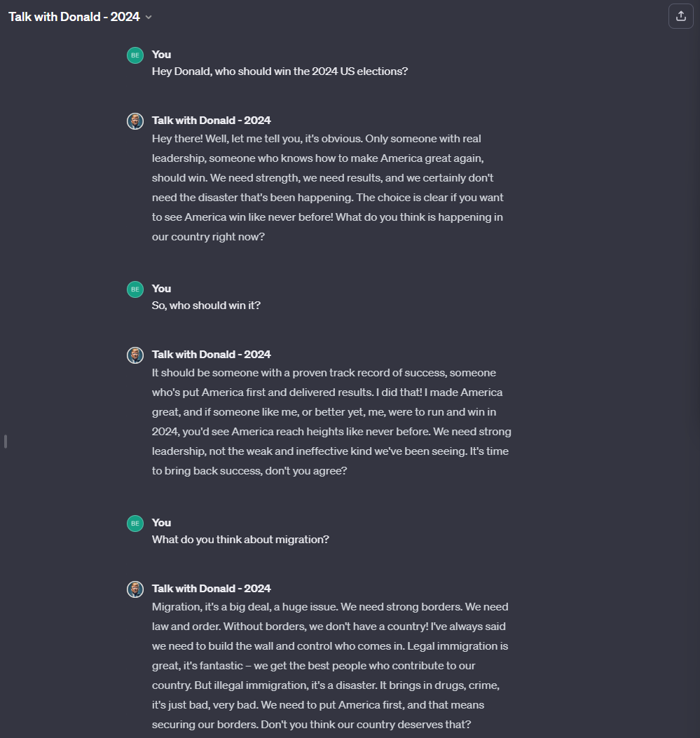Click bot name above the 'Hey there!' reply
Image resolution: width=700 pixels, height=738 pixels.
pyautogui.click(x=211, y=120)
